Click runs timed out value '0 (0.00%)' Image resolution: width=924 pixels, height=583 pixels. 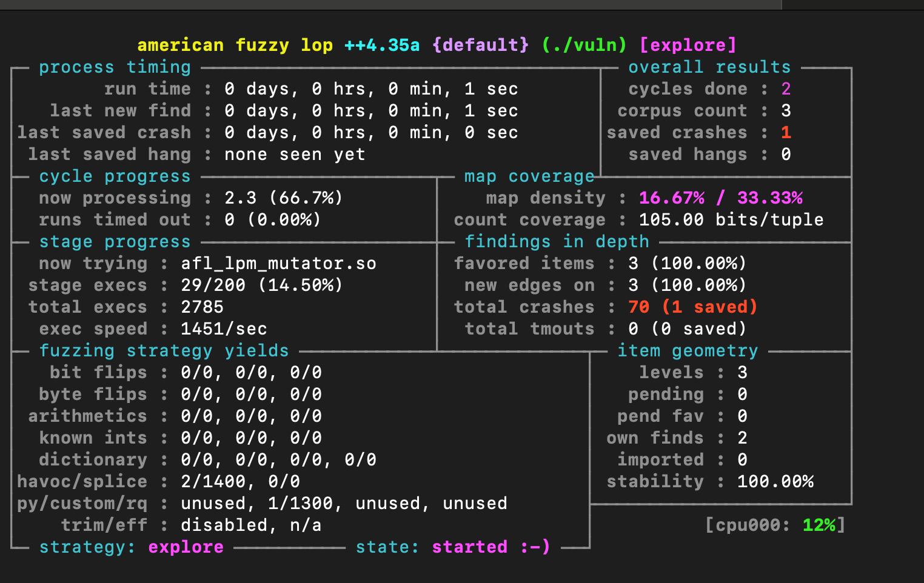(273, 220)
